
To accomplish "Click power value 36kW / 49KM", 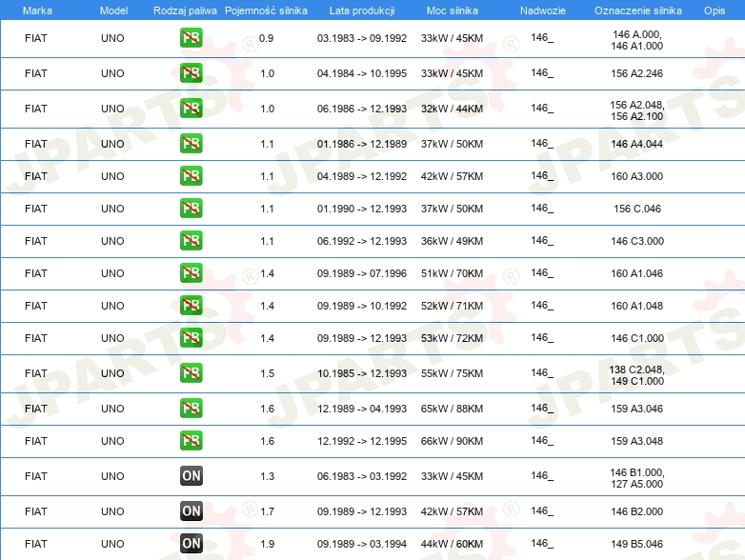I will pyautogui.click(x=452, y=241).
